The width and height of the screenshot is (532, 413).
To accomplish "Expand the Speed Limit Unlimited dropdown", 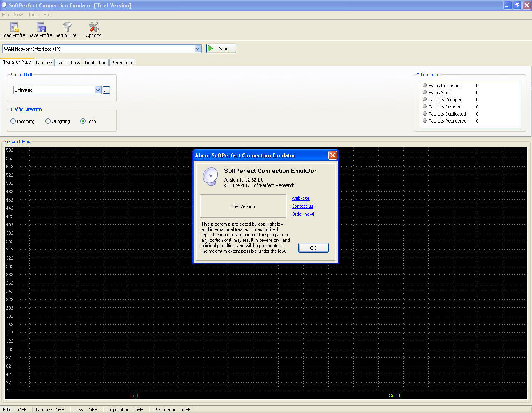I will (x=98, y=90).
